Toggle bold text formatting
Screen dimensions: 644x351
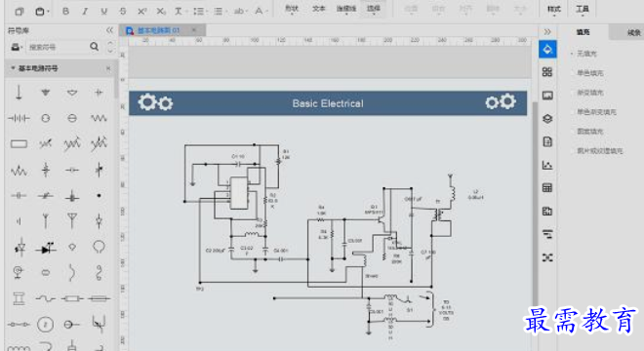65,11
